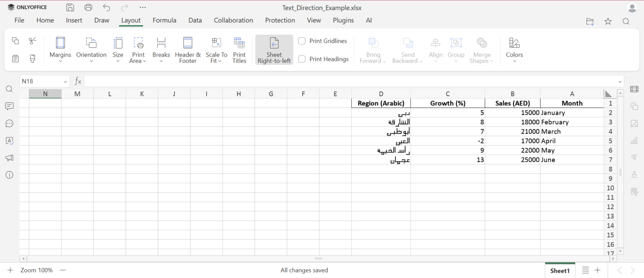Open chart settings in the right sidebar

coord(634,140)
